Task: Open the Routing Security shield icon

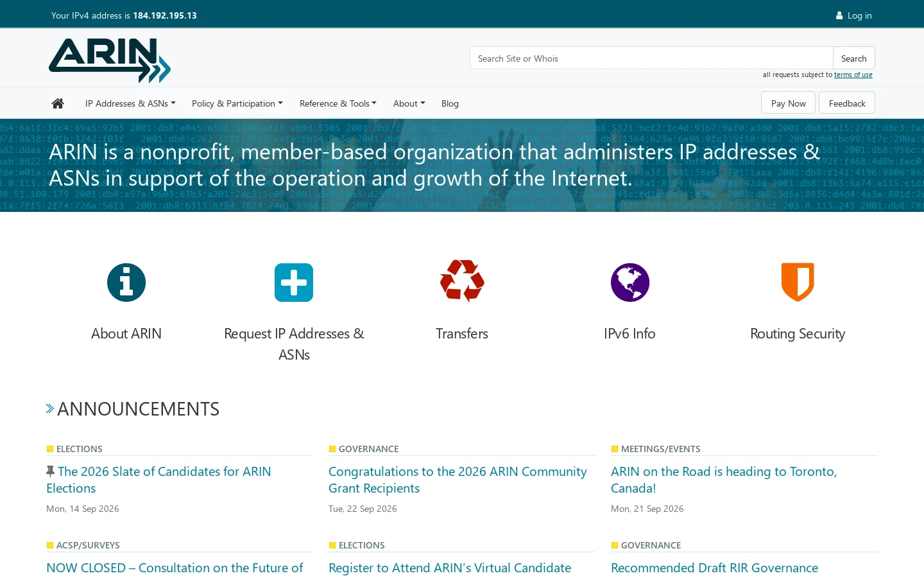Action: pyautogui.click(x=798, y=282)
